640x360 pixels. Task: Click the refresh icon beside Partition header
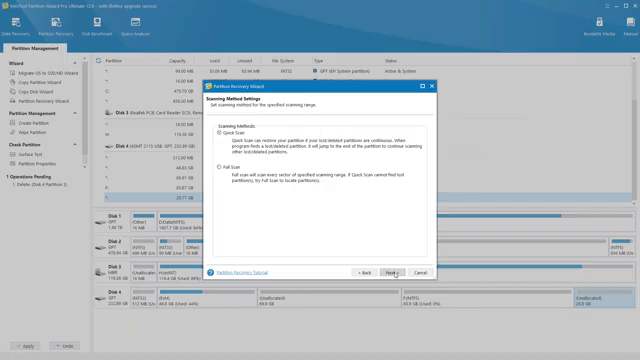pos(98,60)
